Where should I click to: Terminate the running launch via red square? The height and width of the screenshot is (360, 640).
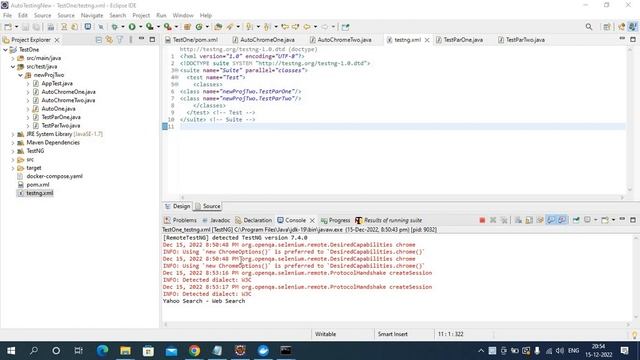coord(482,220)
